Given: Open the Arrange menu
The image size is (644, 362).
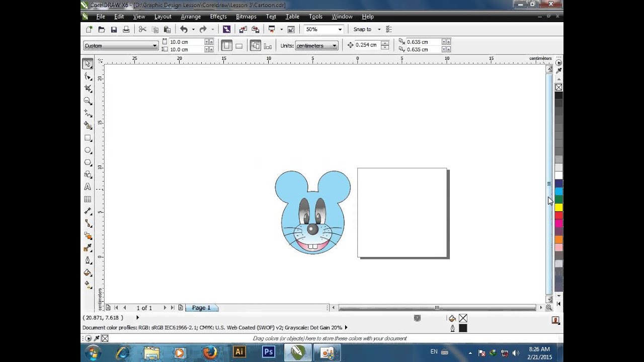Looking at the screenshot, I should tap(191, 17).
